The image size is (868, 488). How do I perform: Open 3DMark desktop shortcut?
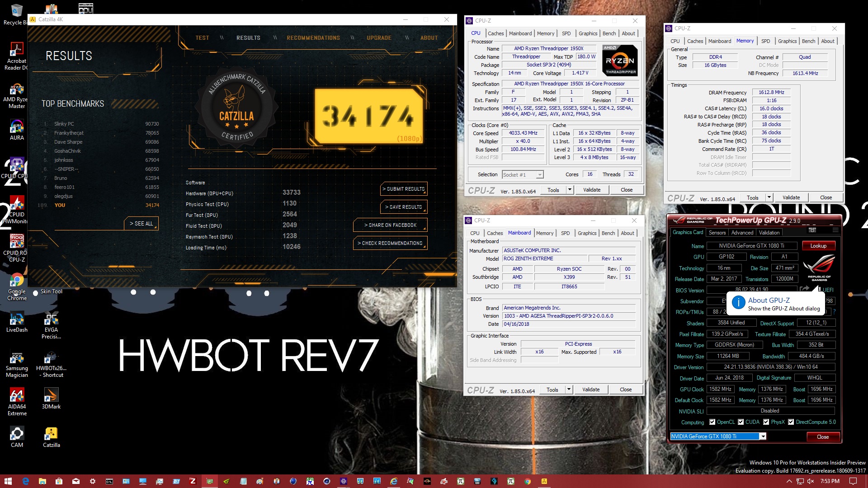click(x=51, y=399)
